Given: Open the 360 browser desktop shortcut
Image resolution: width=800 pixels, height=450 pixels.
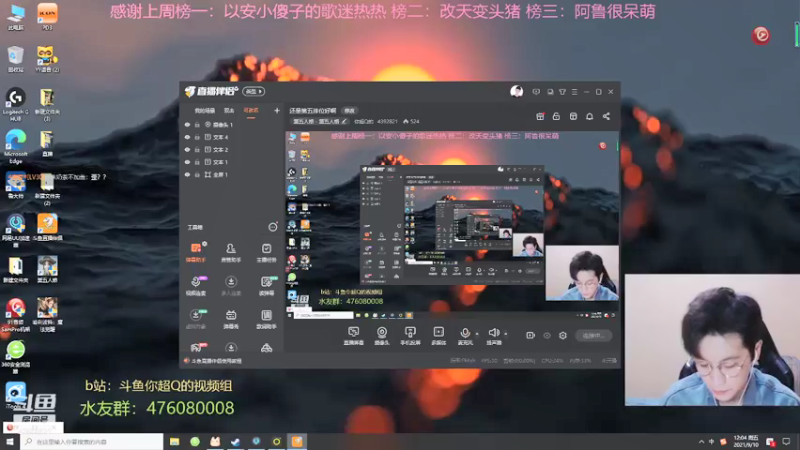Looking at the screenshot, I should coord(16,355).
